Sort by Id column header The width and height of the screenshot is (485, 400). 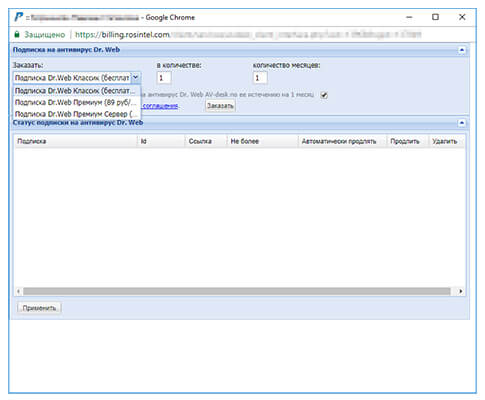coord(161,141)
